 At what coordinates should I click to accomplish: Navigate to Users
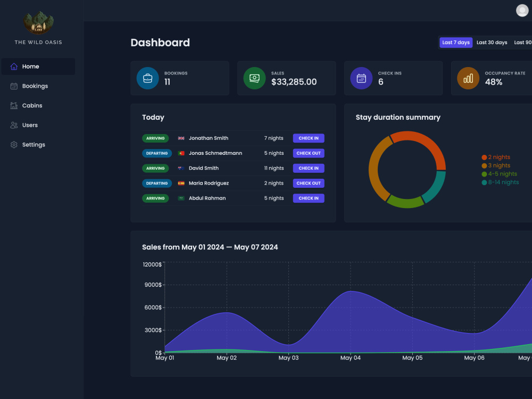coord(38,125)
